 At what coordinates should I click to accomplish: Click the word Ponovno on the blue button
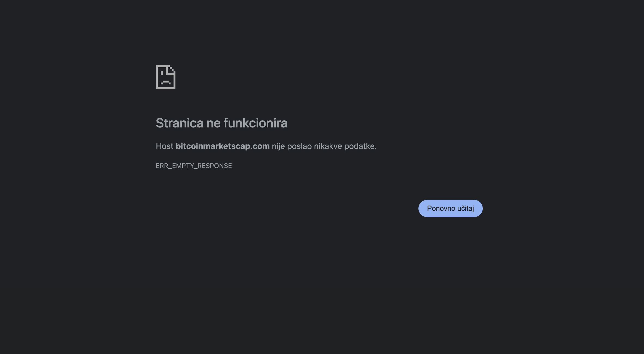(x=441, y=208)
